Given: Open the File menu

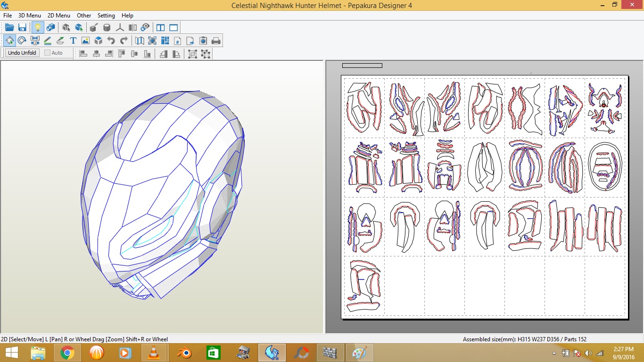Looking at the screenshot, I should 8,16.
